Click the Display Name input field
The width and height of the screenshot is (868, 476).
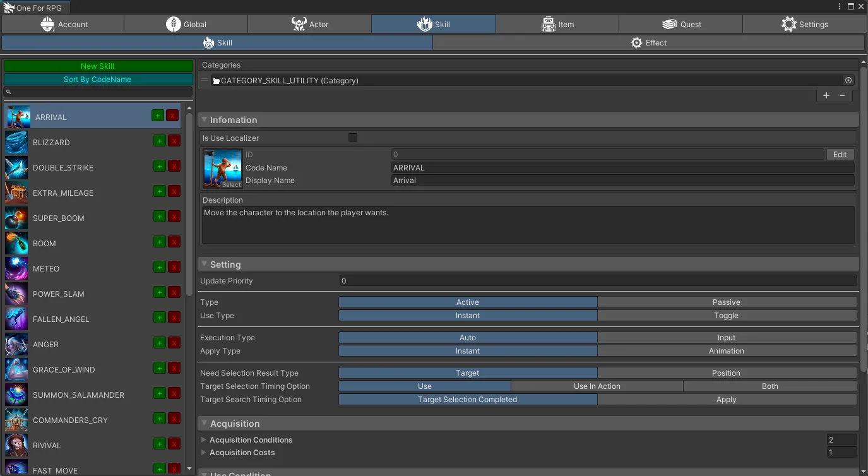tap(622, 181)
